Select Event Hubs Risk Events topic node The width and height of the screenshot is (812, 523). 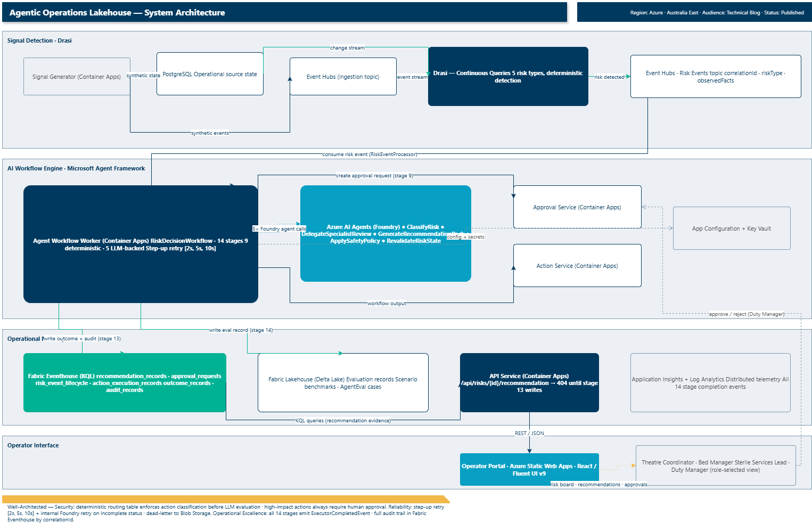pyautogui.click(x=716, y=77)
